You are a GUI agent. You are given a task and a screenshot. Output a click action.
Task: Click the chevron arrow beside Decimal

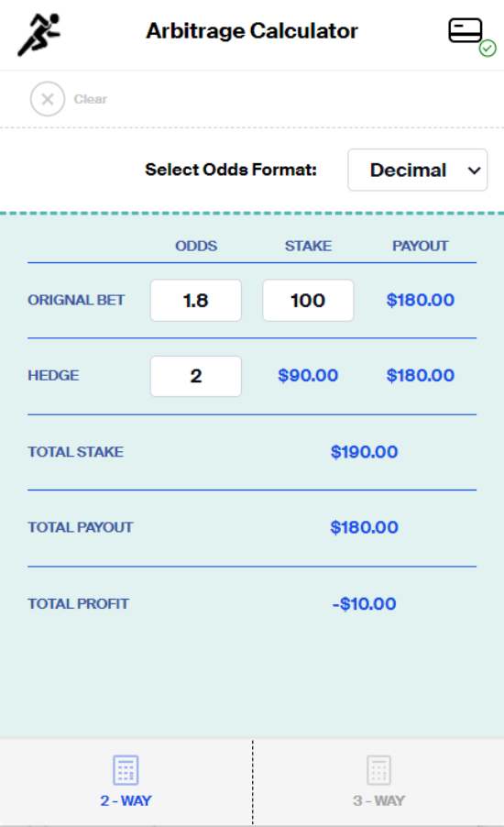(x=474, y=171)
